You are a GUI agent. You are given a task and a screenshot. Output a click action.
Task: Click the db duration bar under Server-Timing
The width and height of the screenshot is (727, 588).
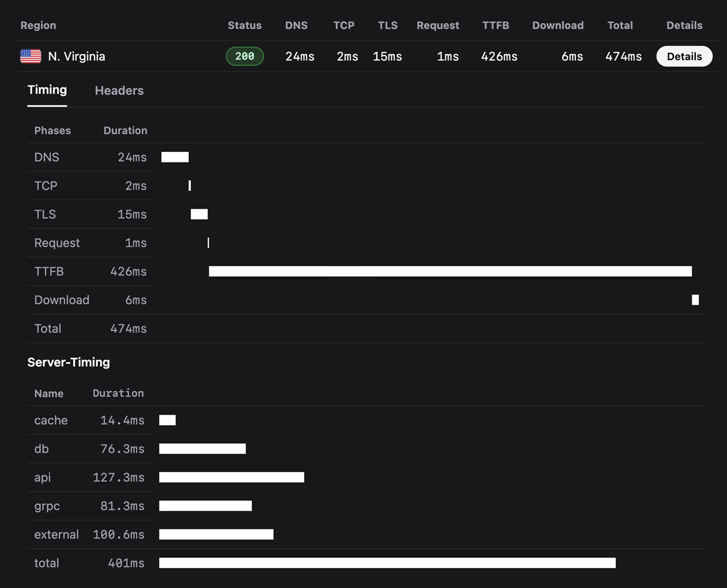[x=202, y=449]
